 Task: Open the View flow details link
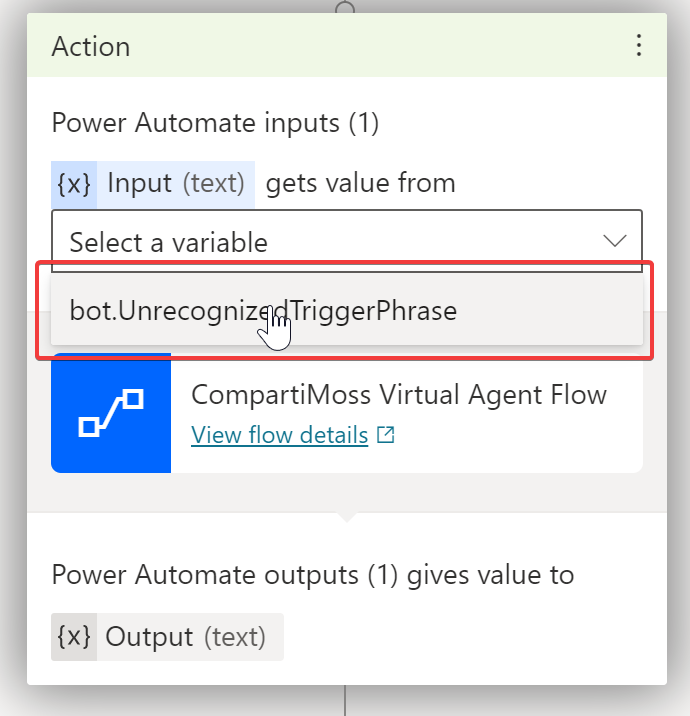pyautogui.click(x=279, y=436)
